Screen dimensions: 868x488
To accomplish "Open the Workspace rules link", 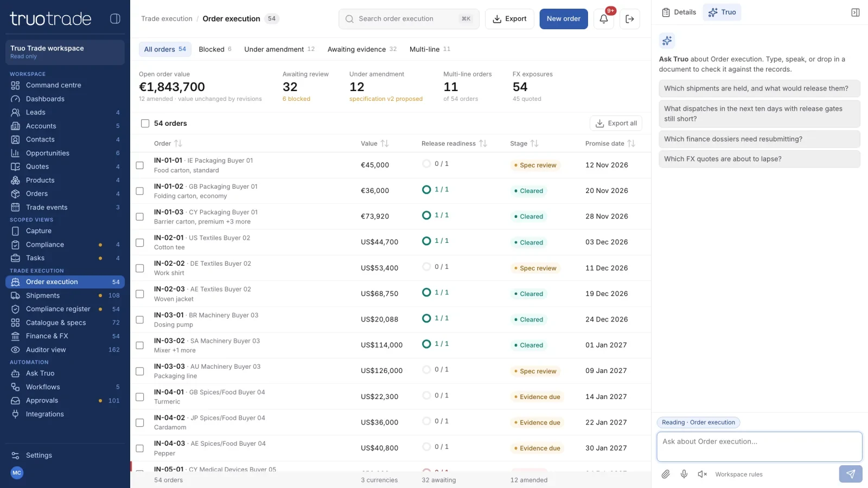I will pos(739,474).
